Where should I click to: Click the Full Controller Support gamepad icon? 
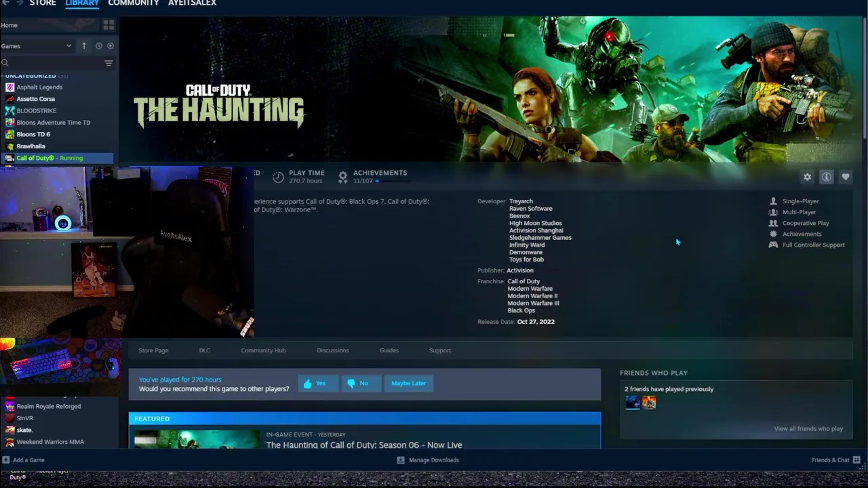pos(773,245)
